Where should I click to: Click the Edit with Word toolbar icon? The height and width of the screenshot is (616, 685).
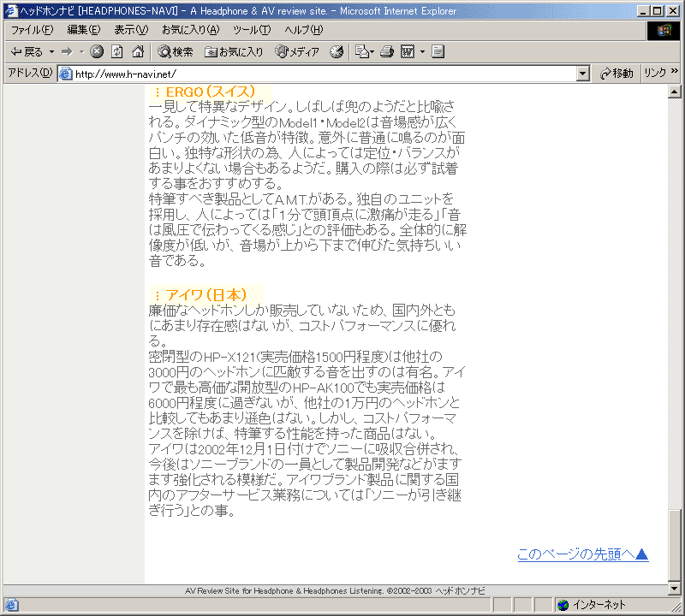pos(408,52)
